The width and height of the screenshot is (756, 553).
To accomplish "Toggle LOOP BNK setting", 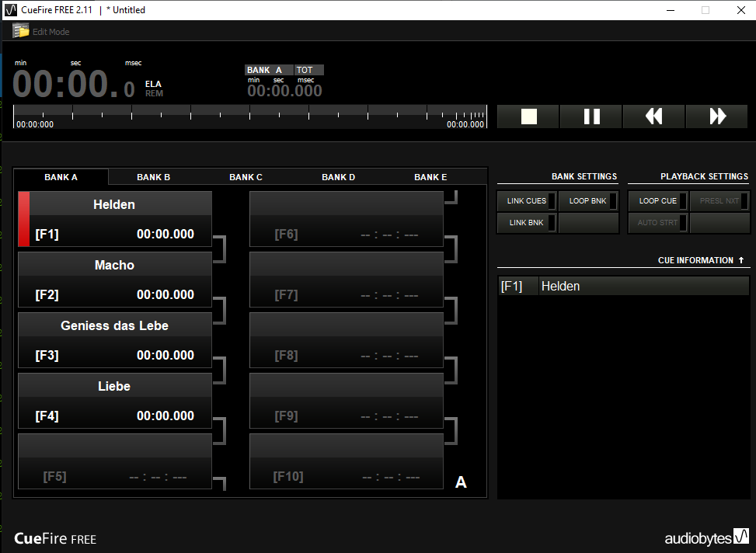I will pos(588,201).
